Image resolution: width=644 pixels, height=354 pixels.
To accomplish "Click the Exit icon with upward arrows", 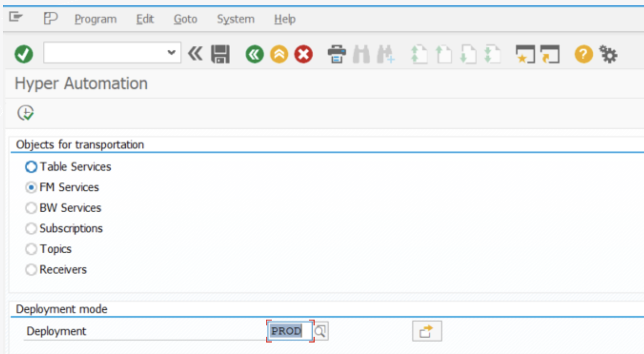I will [x=278, y=54].
